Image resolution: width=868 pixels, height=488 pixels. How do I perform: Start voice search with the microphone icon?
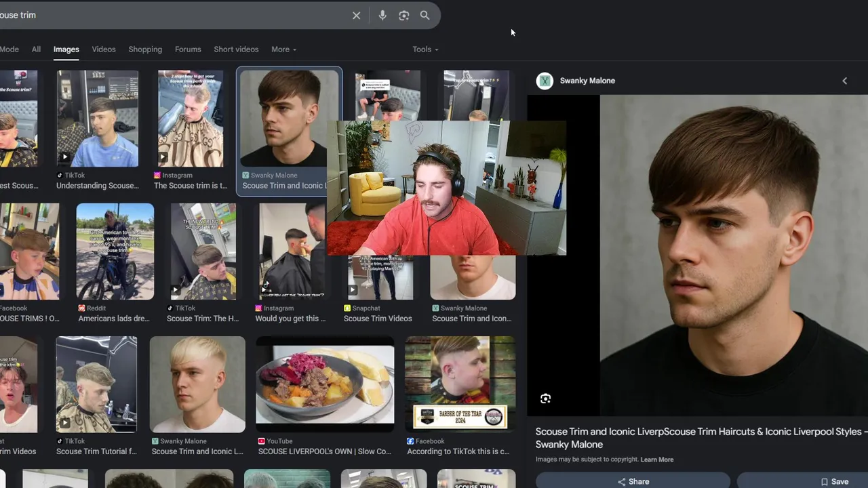pos(382,15)
